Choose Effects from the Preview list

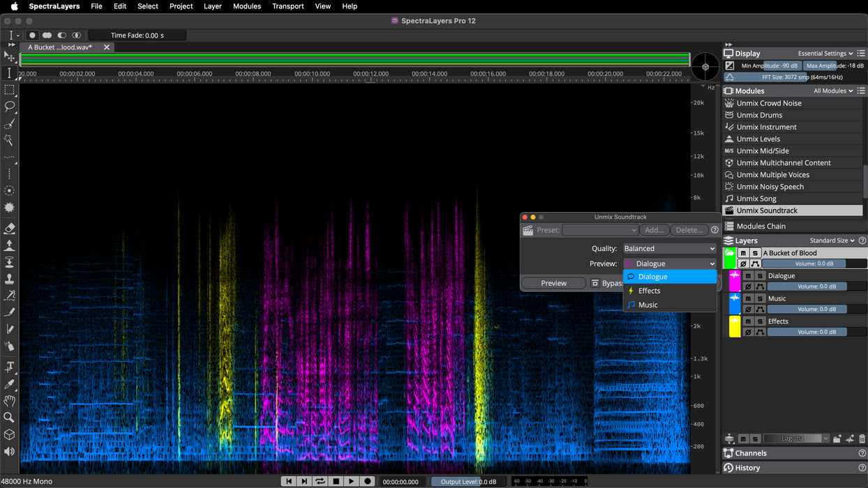(x=649, y=291)
